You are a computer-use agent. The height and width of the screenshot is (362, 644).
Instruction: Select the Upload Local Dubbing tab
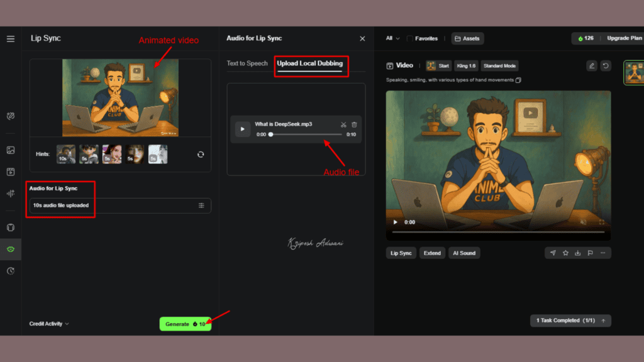(x=311, y=63)
